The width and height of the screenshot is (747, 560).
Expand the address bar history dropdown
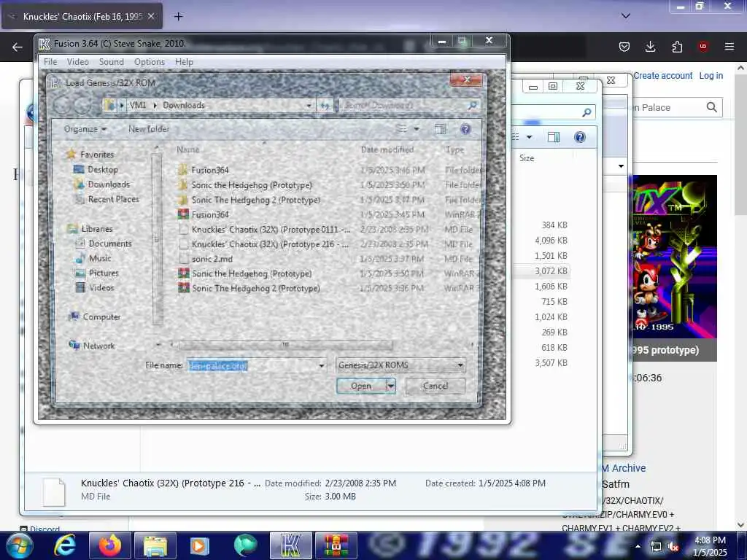pyautogui.click(x=309, y=105)
